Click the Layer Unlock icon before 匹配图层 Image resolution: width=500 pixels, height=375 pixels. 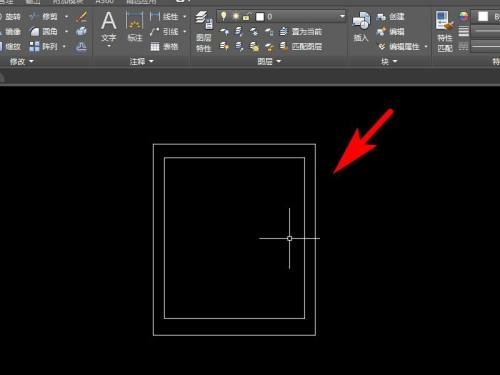pyautogui.click(x=269, y=47)
